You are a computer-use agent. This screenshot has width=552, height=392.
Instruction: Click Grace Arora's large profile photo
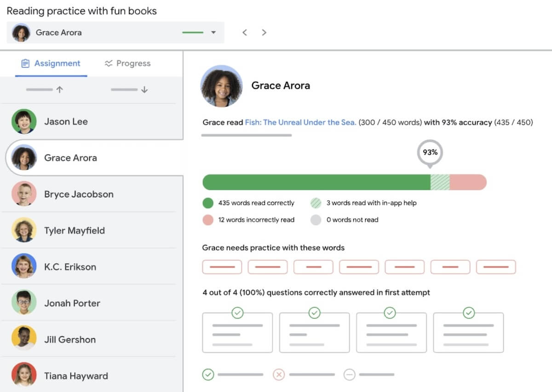pyautogui.click(x=221, y=86)
